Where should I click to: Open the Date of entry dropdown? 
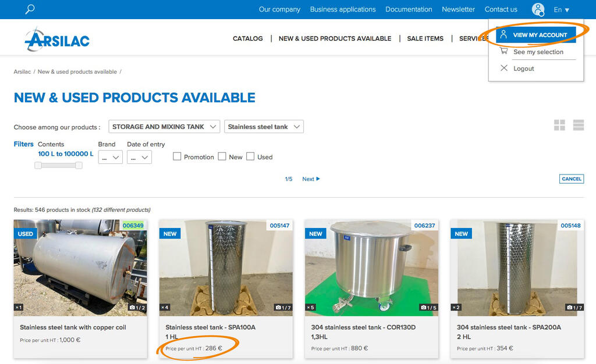139,157
